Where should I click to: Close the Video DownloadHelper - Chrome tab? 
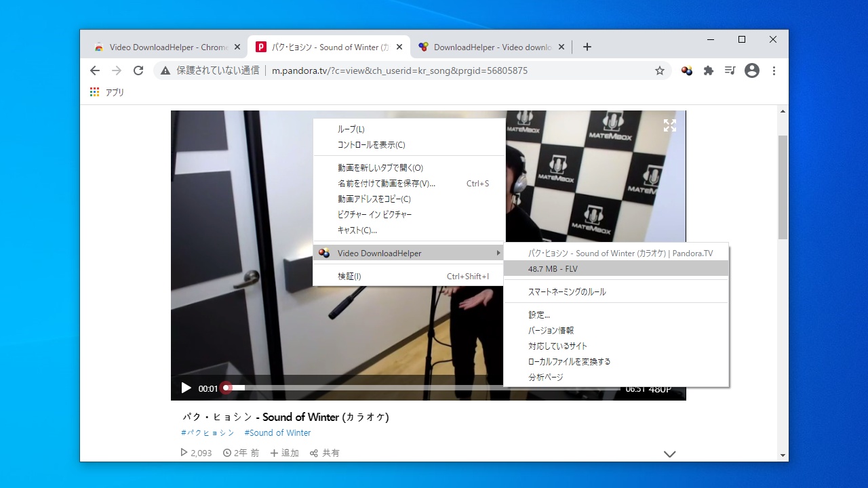237,47
